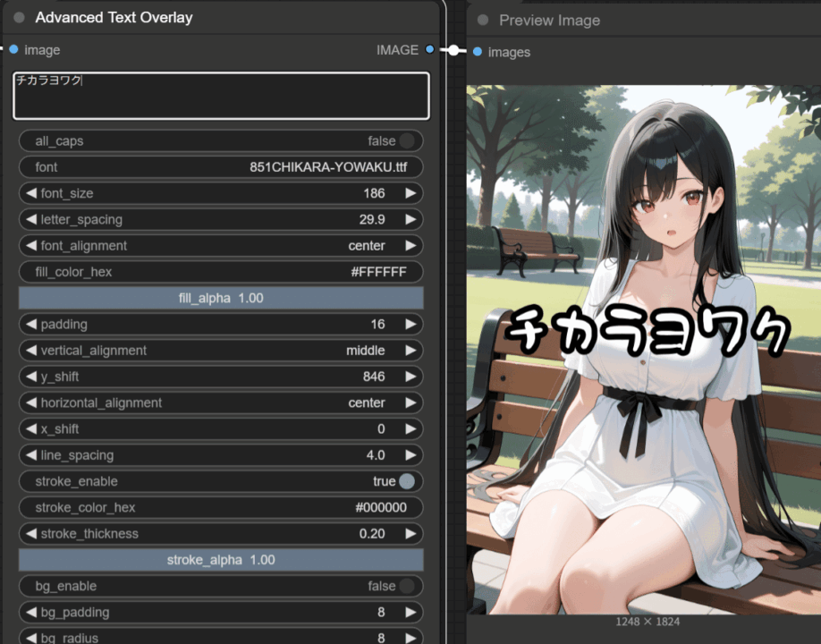Decrease bg_padding with left arrow
The height and width of the screenshot is (644, 821).
(31, 612)
